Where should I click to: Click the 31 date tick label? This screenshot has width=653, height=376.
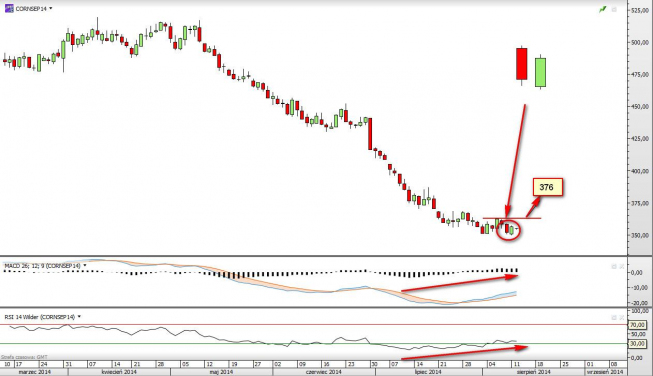68,364
